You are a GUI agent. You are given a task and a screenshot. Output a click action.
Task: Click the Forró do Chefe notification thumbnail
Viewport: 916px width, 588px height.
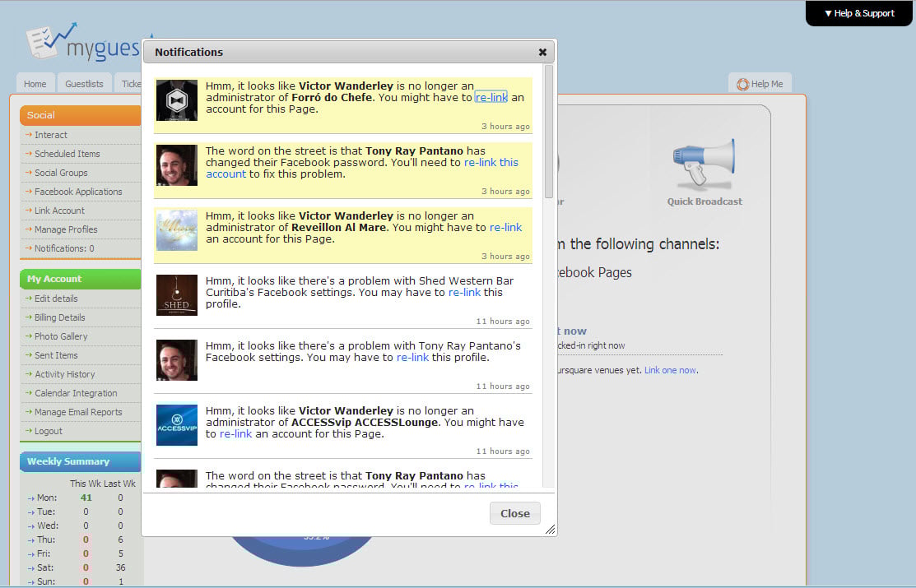tap(177, 100)
